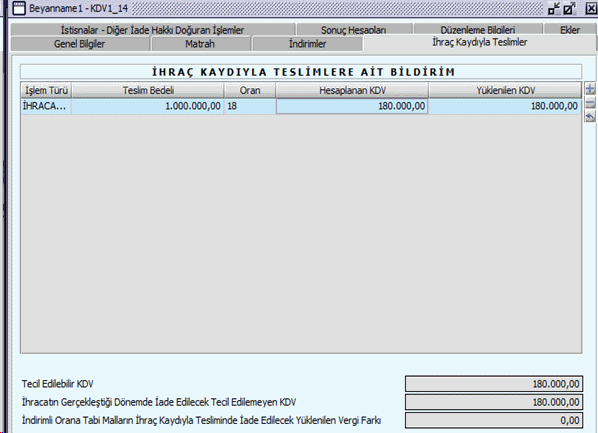Open İstisnalar - Diğer İade Hakkı tab
This screenshot has height=433, width=598.
(x=153, y=30)
